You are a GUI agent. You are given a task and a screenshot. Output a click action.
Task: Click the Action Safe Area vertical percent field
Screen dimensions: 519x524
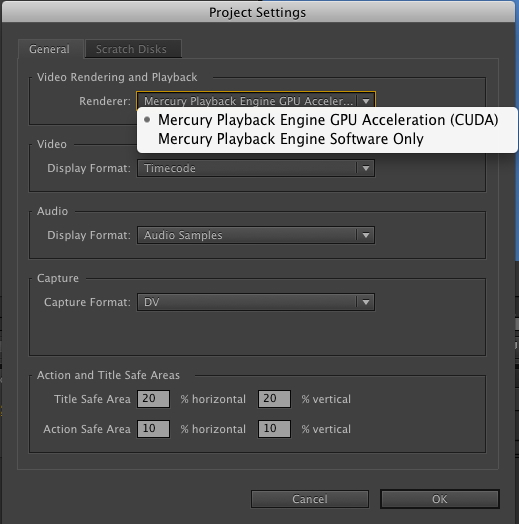[274, 429]
